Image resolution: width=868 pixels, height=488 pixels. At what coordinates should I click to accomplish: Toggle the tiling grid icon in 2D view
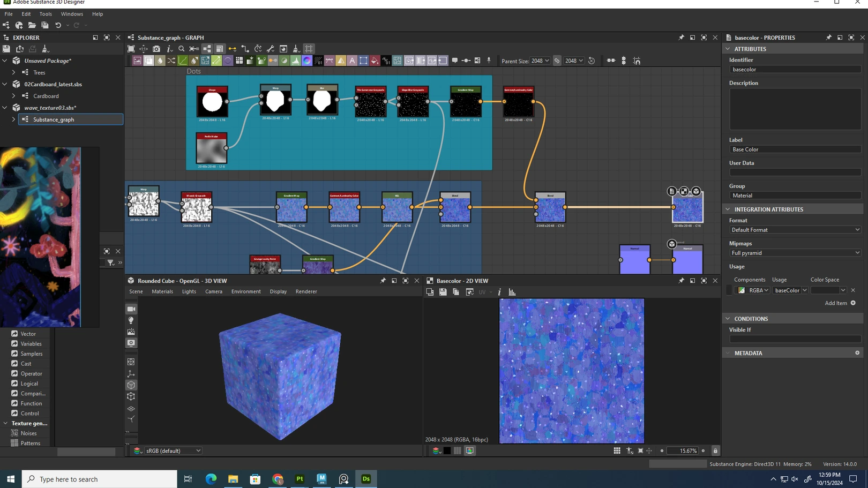click(617, 451)
